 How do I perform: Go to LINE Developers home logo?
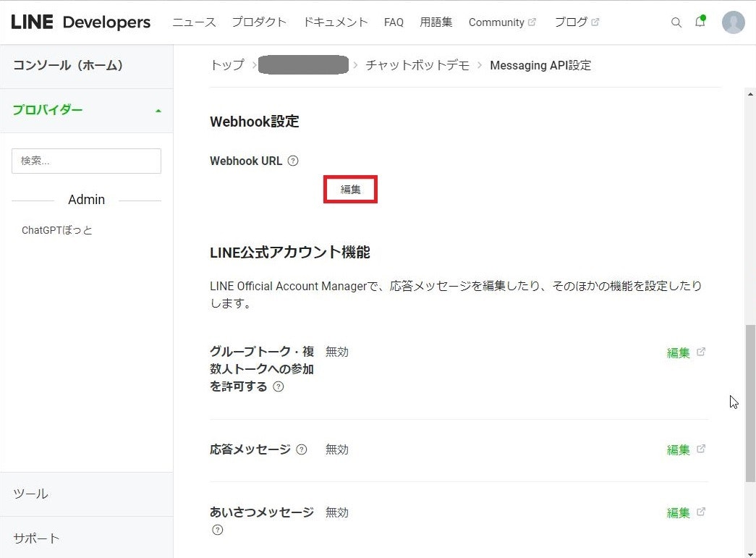[80, 22]
